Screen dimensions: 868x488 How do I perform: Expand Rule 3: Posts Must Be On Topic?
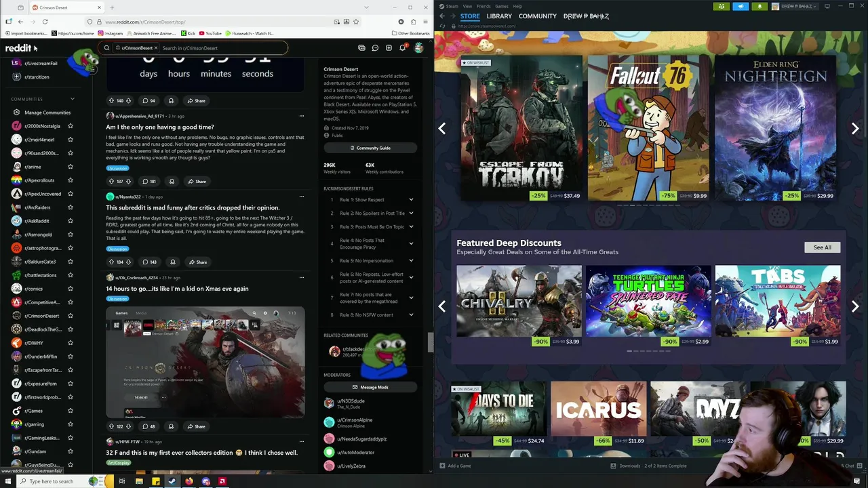[411, 227]
